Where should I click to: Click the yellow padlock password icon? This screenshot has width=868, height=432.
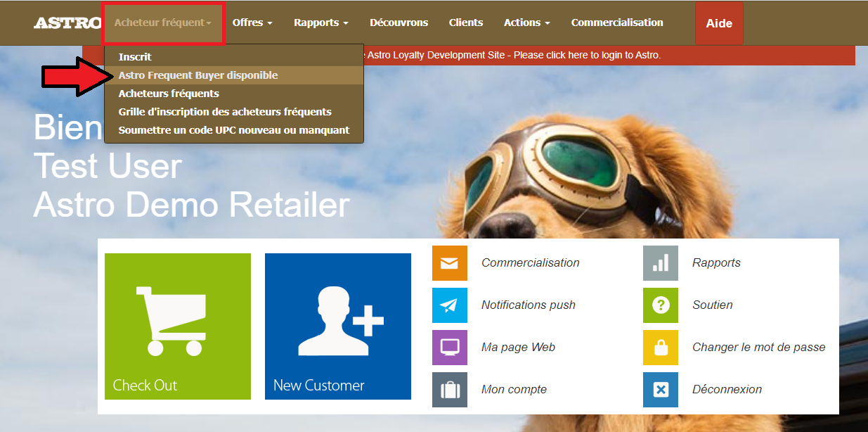pyautogui.click(x=660, y=348)
